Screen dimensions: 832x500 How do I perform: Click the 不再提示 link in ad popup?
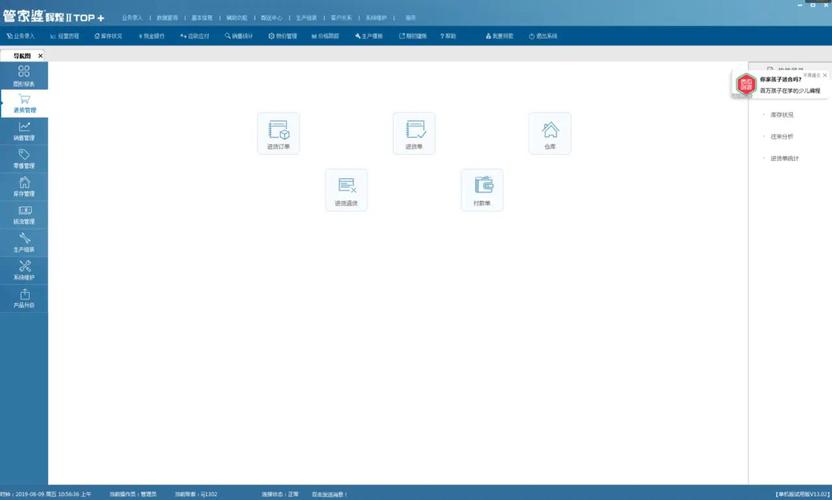[812, 75]
